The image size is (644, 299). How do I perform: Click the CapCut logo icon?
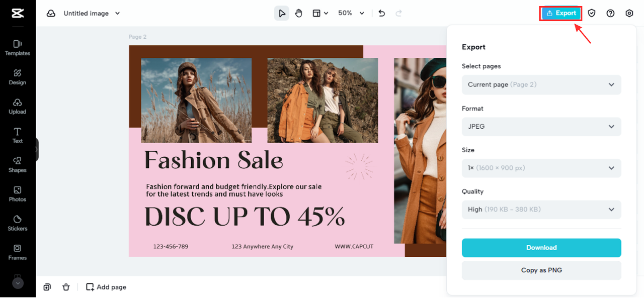pos(18,14)
